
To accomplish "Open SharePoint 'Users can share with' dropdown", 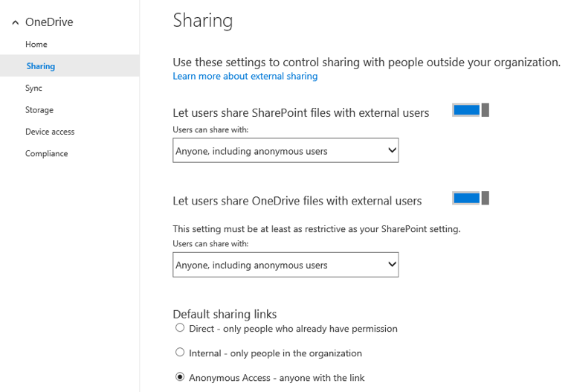I will click(x=285, y=150).
